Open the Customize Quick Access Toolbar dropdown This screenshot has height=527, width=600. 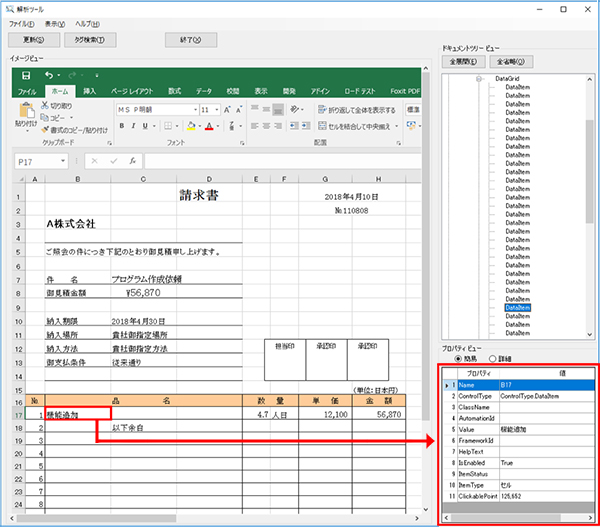coord(97,75)
